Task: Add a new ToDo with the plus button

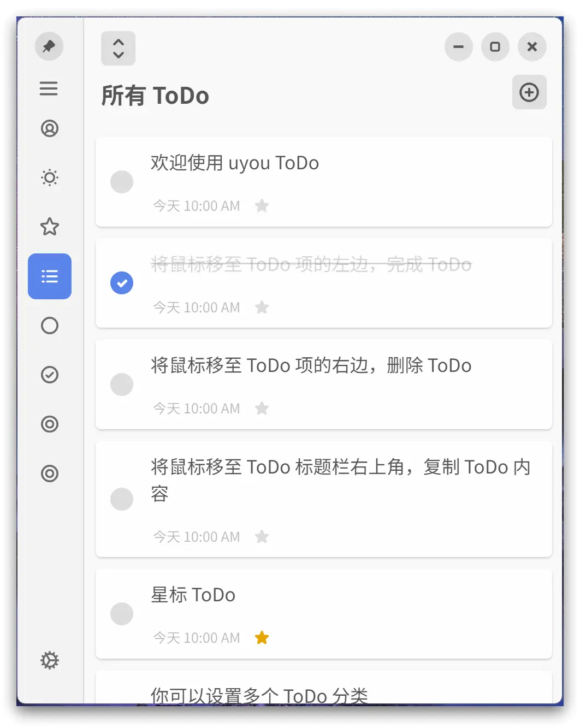Action: (x=529, y=92)
